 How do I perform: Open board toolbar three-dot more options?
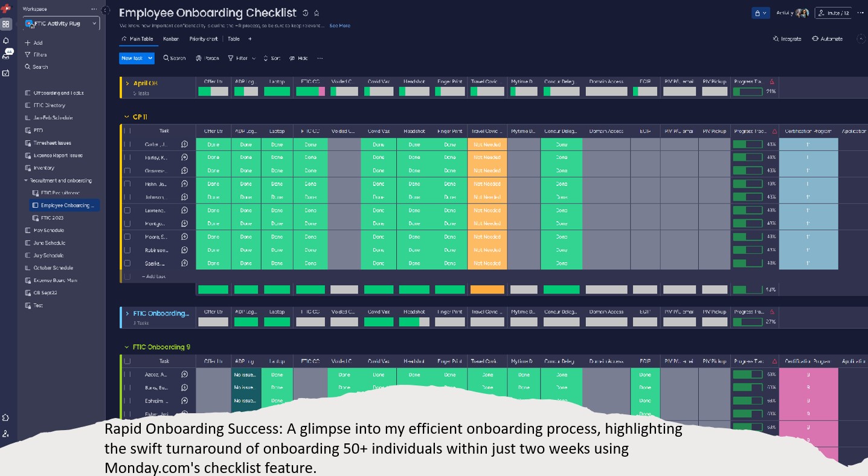coord(320,58)
